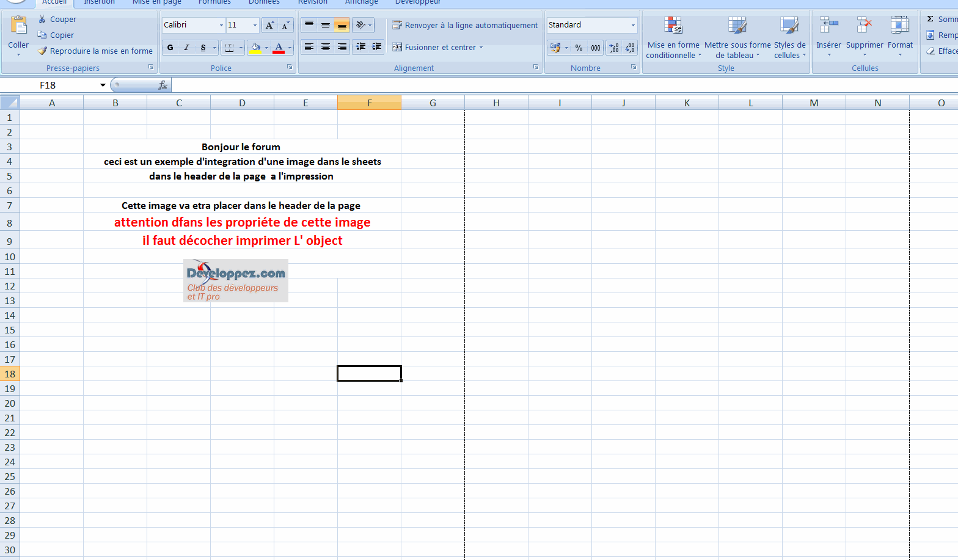Viewport: 958px width, 560px height.
Task: Open underline style dropdown arrow
Action: [214, 48]
